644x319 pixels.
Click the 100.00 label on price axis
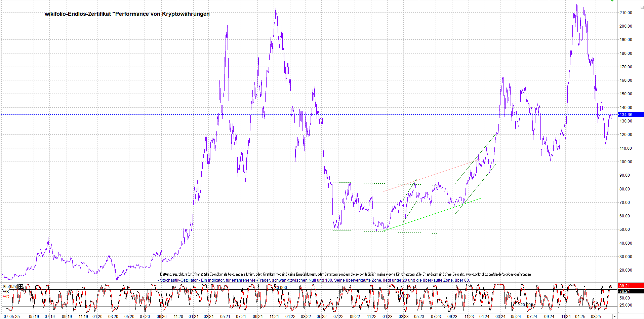click(x=626, y=162)
